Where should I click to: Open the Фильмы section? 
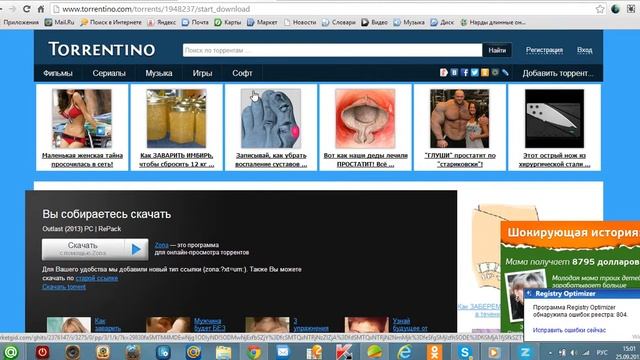[x=58, y=73]
